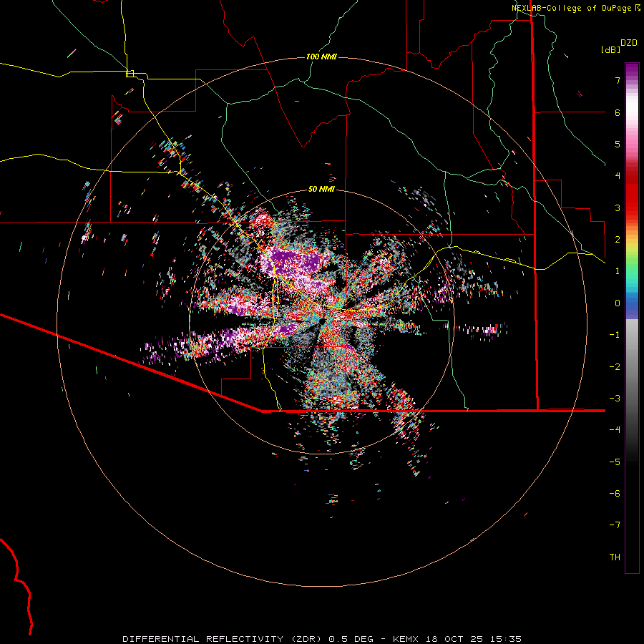Click the 0.5 DEG elevation text
The height and width of the screenshot is (644, 644).
(x=351, y=639)
